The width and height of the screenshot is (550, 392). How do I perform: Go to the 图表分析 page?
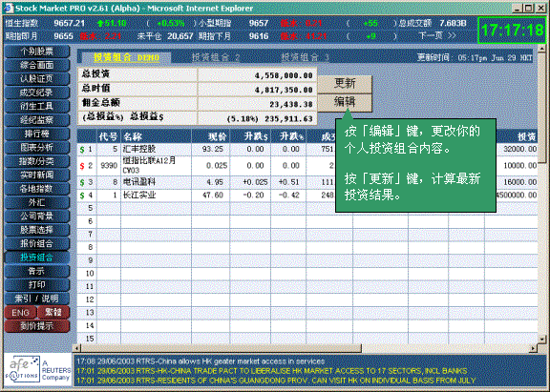tap(37, 148)
